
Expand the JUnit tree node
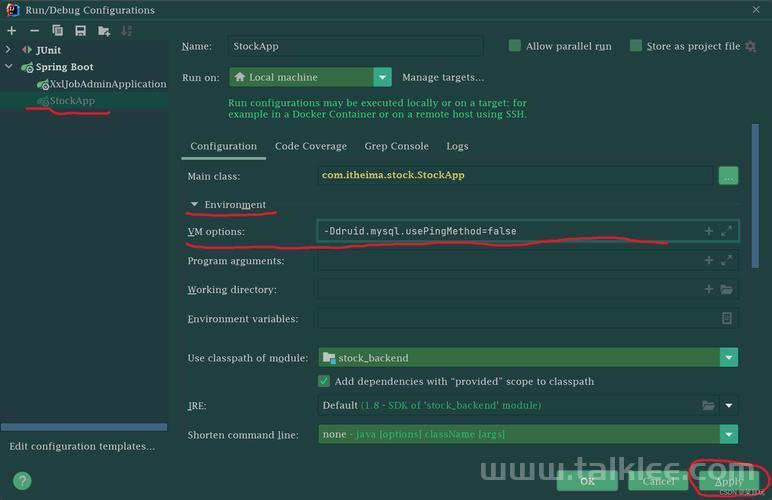coord(8,49)
